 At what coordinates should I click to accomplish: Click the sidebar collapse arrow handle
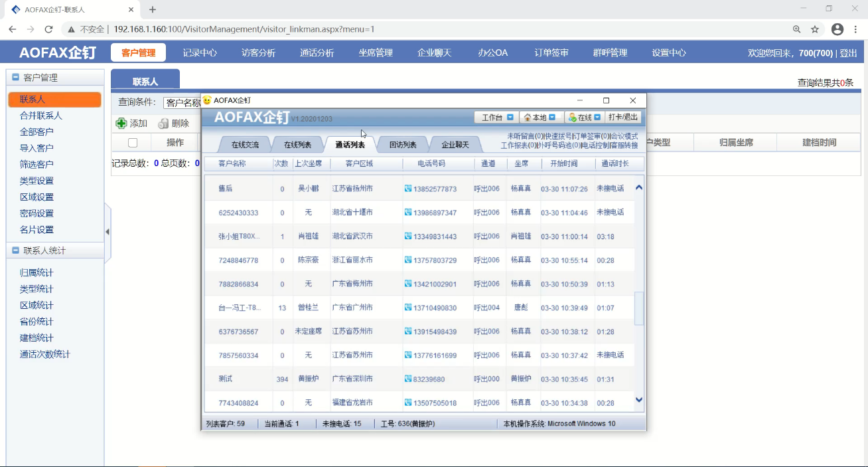pos(107,232)
